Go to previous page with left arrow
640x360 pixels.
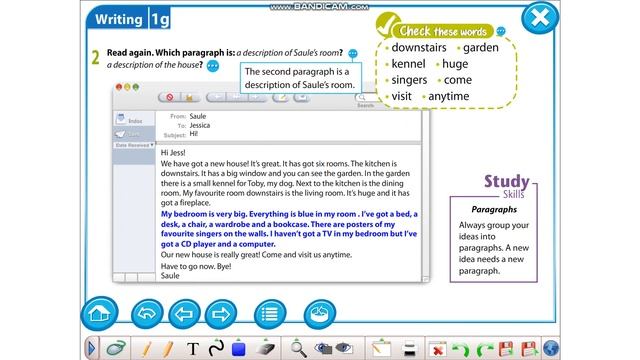click(184, 314)
